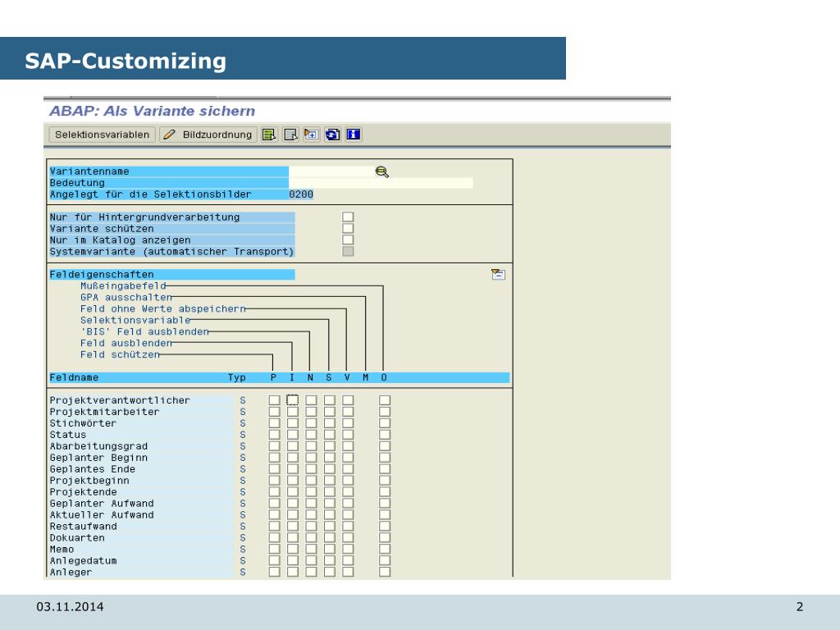Image resolution: width=840 pixels, height=630 pixels.
Task: Select the Geplantes Ende field name
Action: click(x=92, y=469)
